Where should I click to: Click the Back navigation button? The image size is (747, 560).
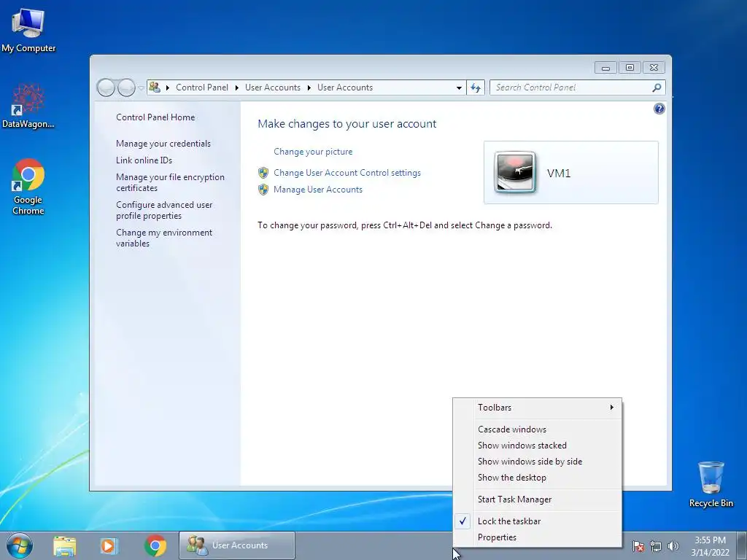[106, 87]
